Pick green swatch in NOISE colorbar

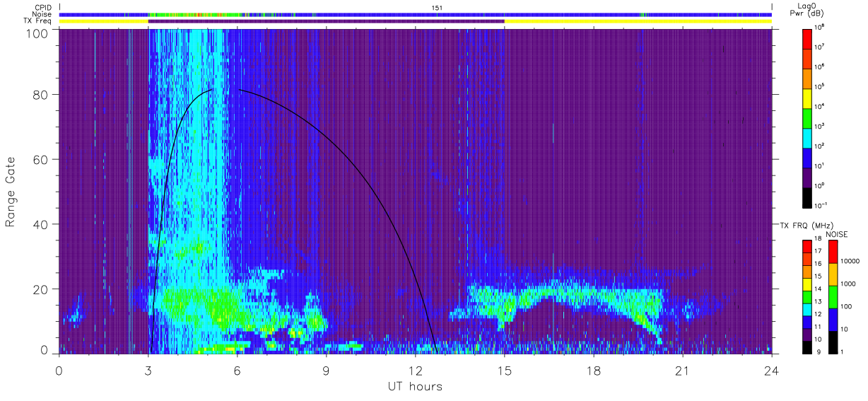point(833,296)
